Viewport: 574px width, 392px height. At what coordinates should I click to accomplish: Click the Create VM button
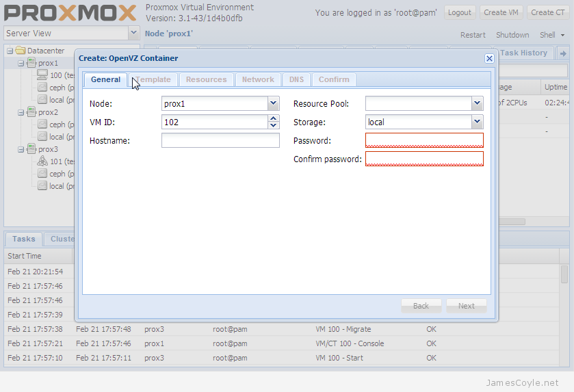point(501,12)
